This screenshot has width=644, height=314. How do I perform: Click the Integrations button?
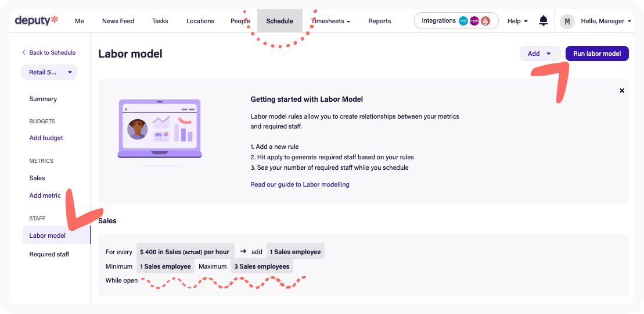pos(456,21)
